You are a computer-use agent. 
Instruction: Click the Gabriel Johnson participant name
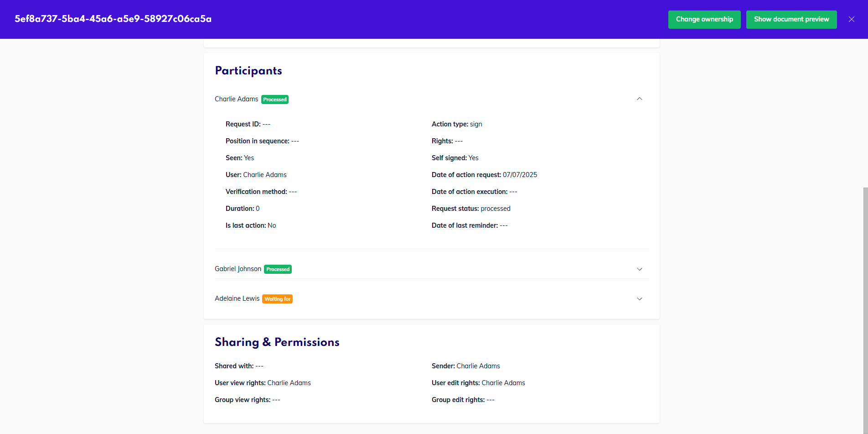[x=238, y=269]
